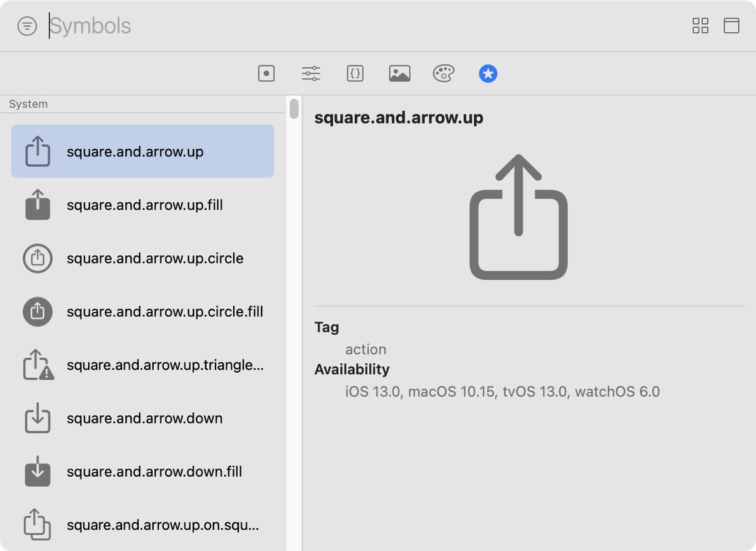
Task: Select square.and.arrow.down row
Action: (142, 418)
